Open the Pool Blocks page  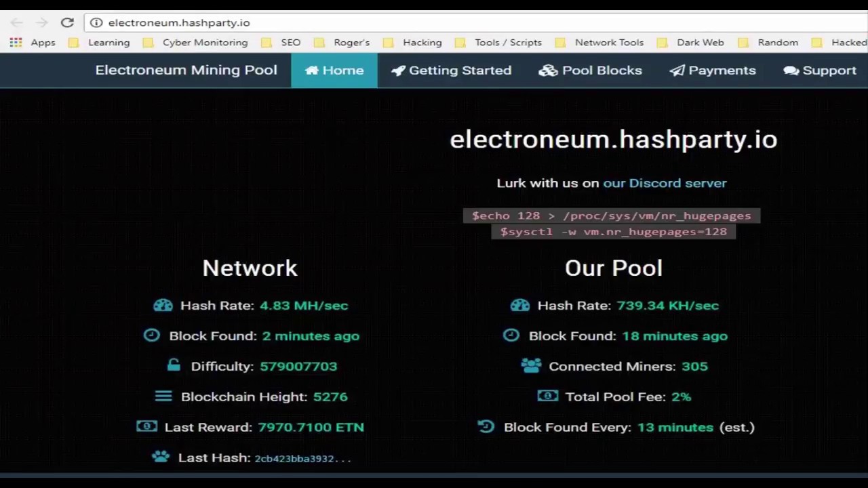click(590, 70)
